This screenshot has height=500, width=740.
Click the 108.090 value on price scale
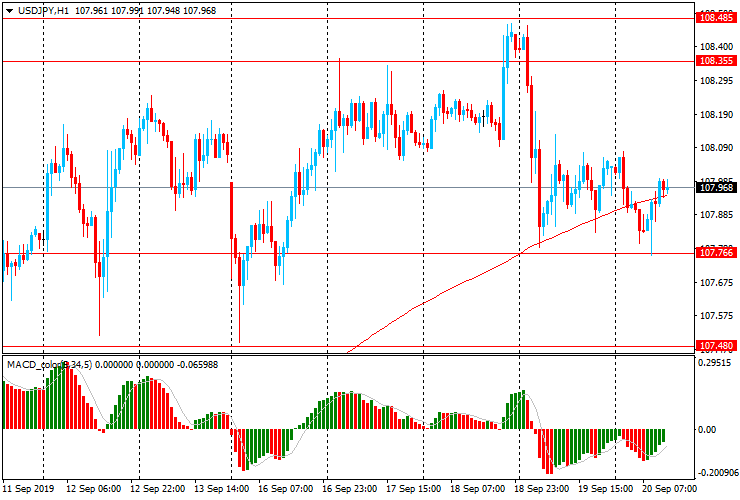click(716, 148)
